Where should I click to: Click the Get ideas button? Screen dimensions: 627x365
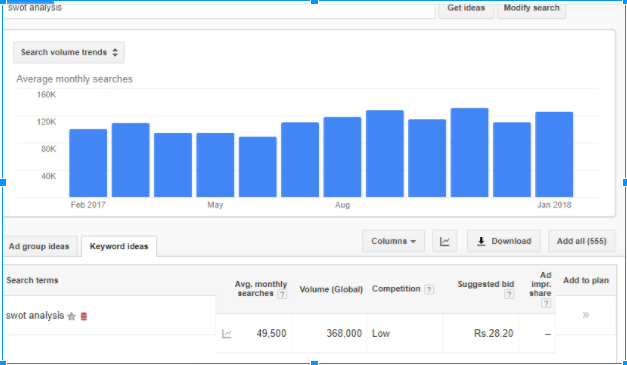(x=466, y=9)
